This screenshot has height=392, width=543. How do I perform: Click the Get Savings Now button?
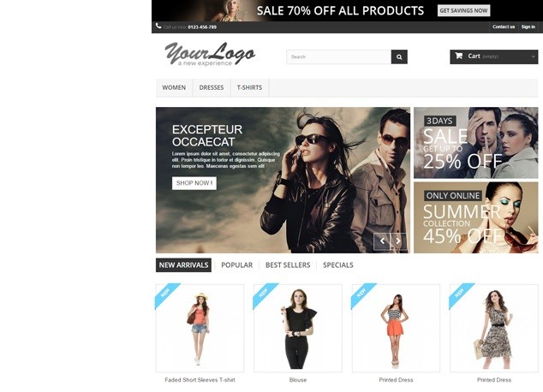point(463,10)
